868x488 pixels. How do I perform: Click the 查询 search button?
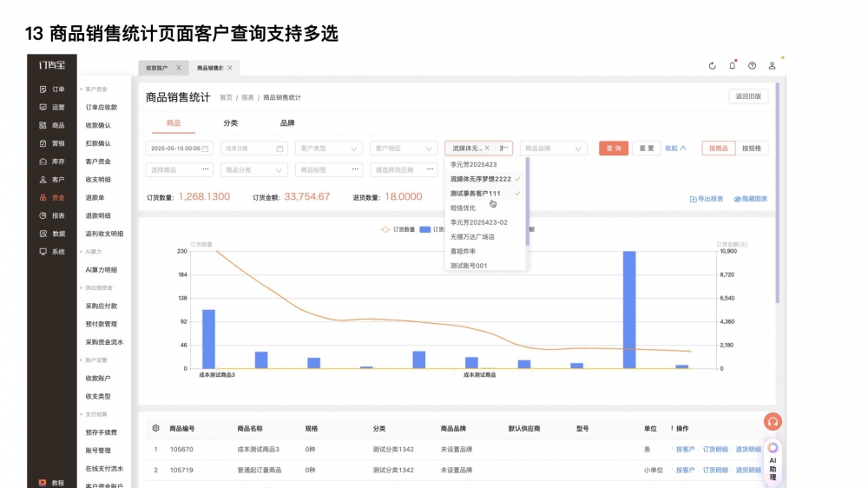(x=614, y=148)
